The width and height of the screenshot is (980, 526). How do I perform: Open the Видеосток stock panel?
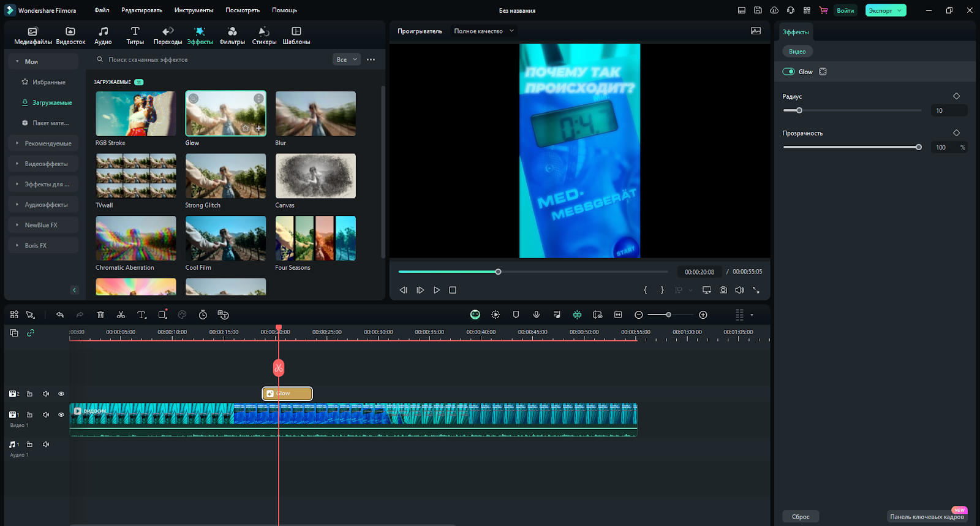[70, 36]
